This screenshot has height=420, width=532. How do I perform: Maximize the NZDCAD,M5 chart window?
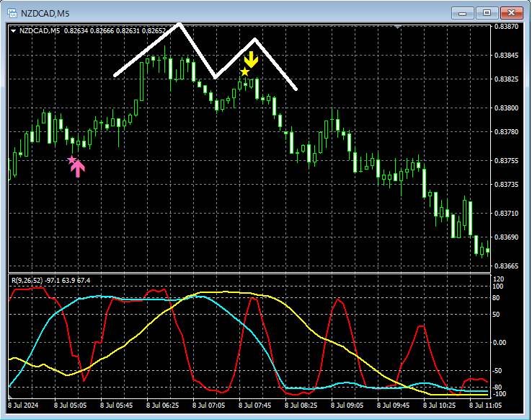[487, 13]
